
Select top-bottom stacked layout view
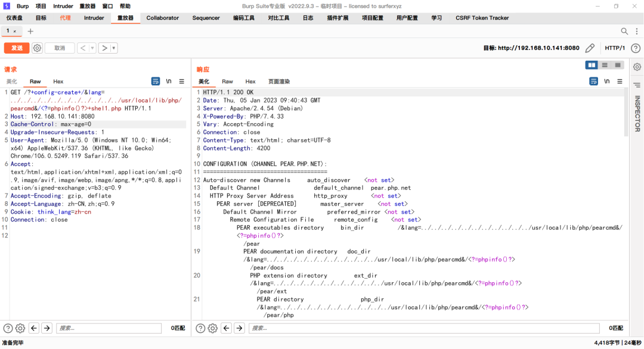(x=605, y=65)
